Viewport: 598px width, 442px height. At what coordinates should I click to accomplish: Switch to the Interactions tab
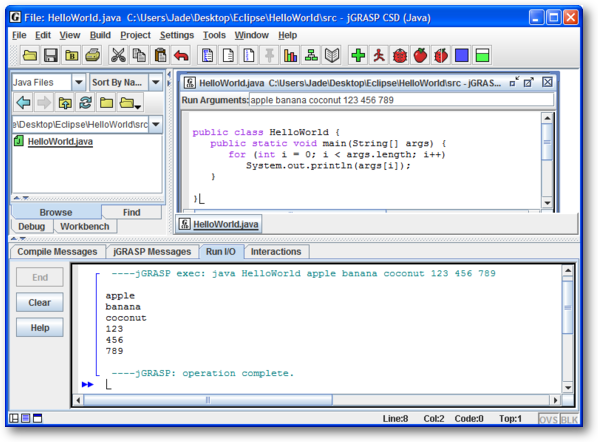point(276,252)
